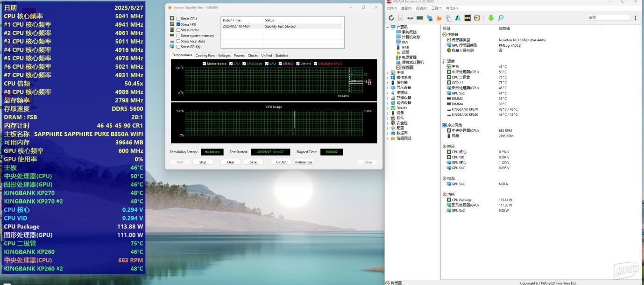Expand the 显示设备 tree node
Image resolution: width=644 pixels, height=285 pixels.
pyautogui.click(x=388, y=87)
